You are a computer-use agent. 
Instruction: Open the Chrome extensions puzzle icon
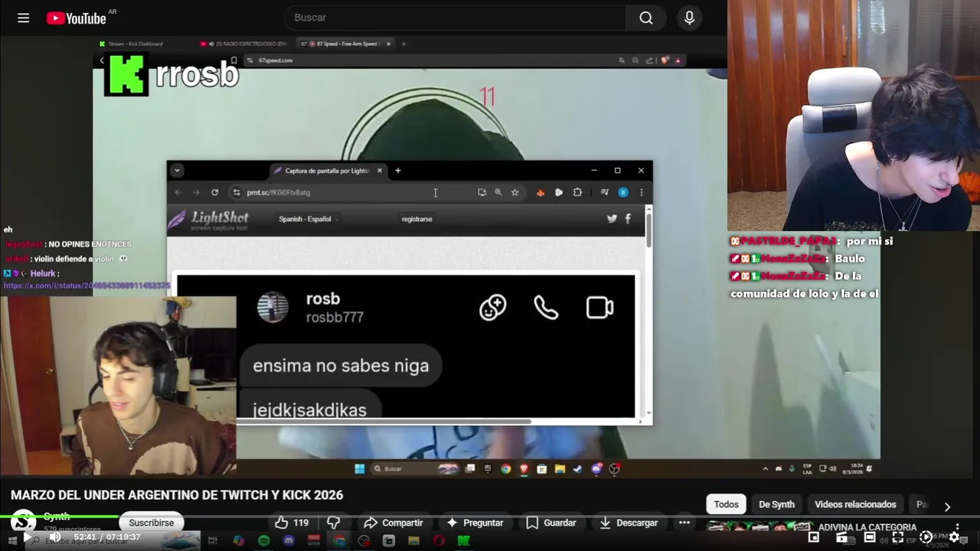(577, 192)
